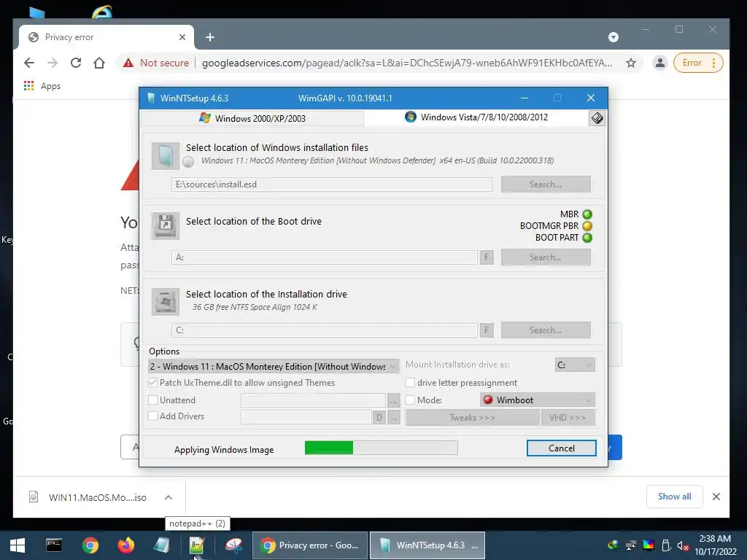Switch to Windows Vista/7/8/10/2008/2012 tab

[x=476, y=117]
